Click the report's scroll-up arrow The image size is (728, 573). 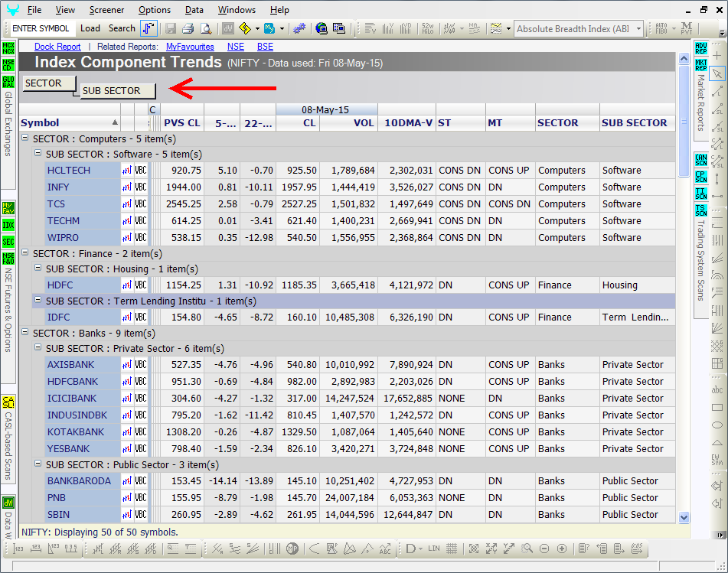(x=684, y=58)
